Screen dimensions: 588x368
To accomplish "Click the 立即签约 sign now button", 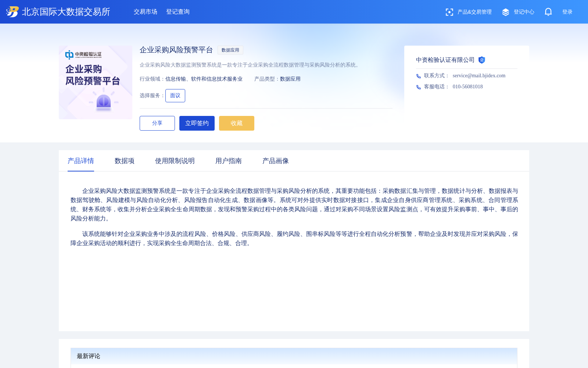I will 197,123.
